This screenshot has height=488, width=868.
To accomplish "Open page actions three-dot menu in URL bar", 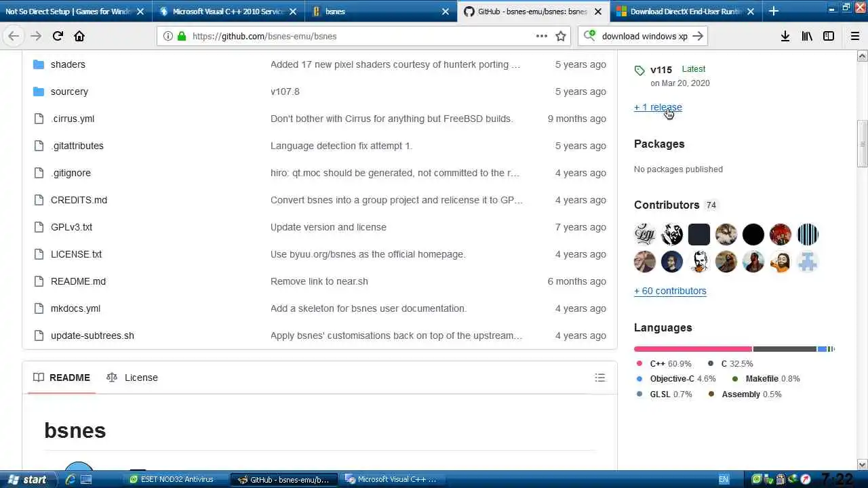I will coord(542,36).
